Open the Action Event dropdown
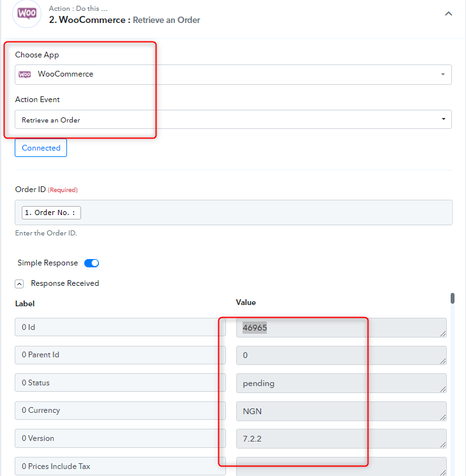This screenshot has height=476, width=466. (233, 119)
